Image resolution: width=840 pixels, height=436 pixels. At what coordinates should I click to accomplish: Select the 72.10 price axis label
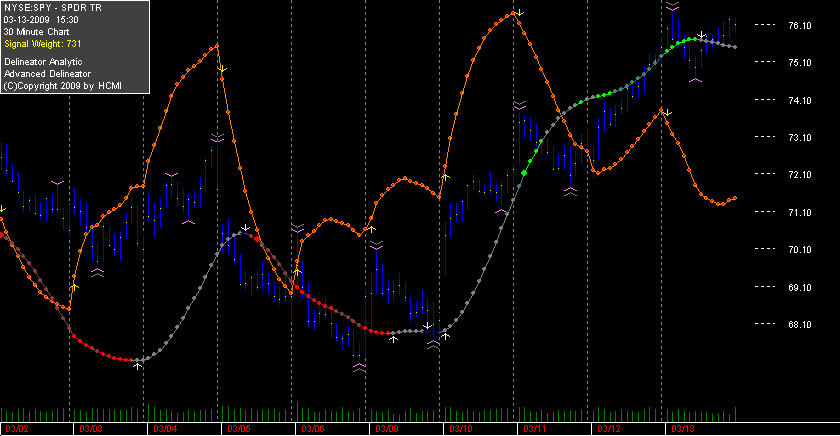click(x=799, y=175)
